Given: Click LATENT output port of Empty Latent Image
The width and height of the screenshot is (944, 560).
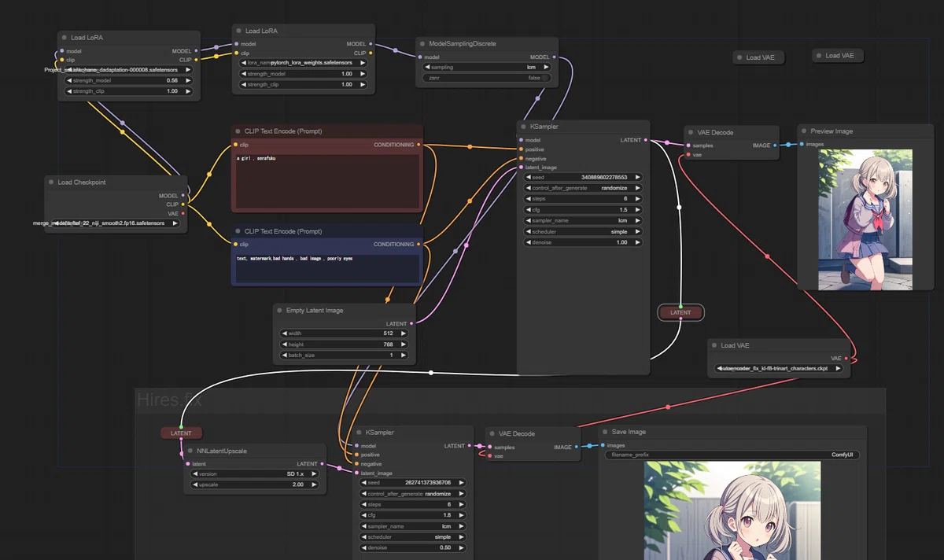Looking at the screenshot, I should [x=412, y=323].
